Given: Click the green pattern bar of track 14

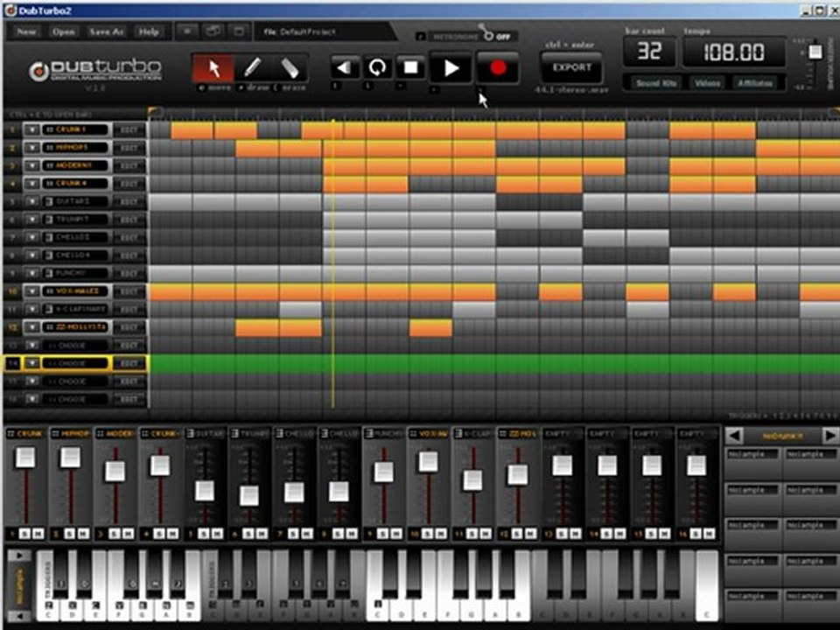Looking at the screenshot, I should click(493, 363).
